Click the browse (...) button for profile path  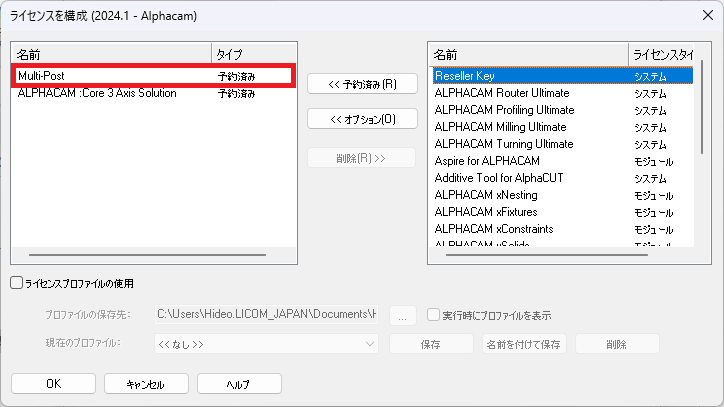coord(403,315)
